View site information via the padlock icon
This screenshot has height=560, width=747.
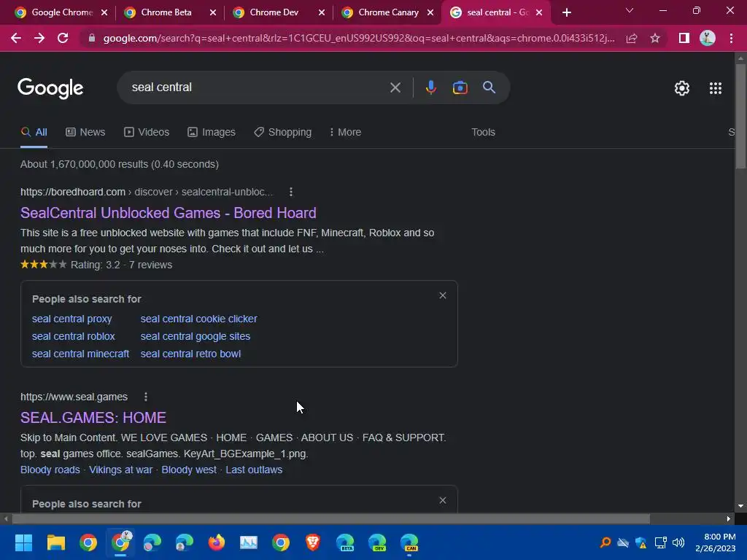click(91, 38)
